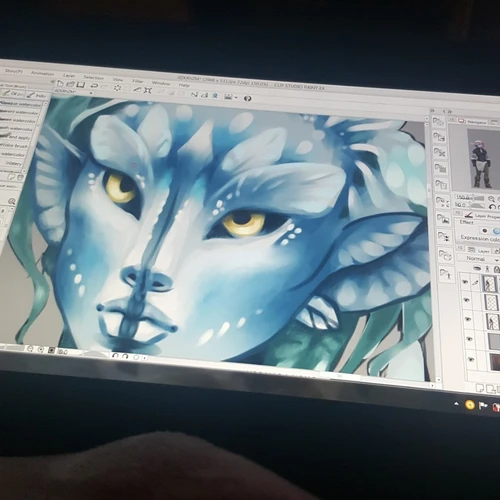Hide the second layer via its eye icon

(x=467, y=300)
